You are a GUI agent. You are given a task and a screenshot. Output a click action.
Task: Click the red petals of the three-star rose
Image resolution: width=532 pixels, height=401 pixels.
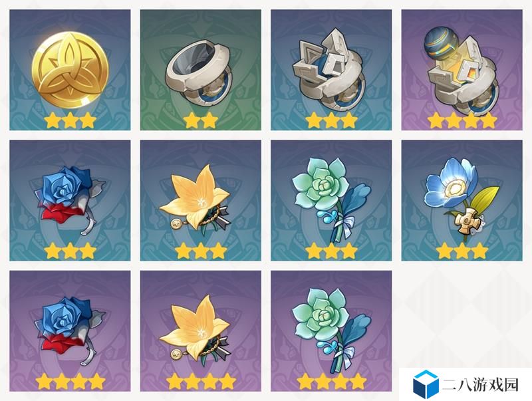[61, 214]
